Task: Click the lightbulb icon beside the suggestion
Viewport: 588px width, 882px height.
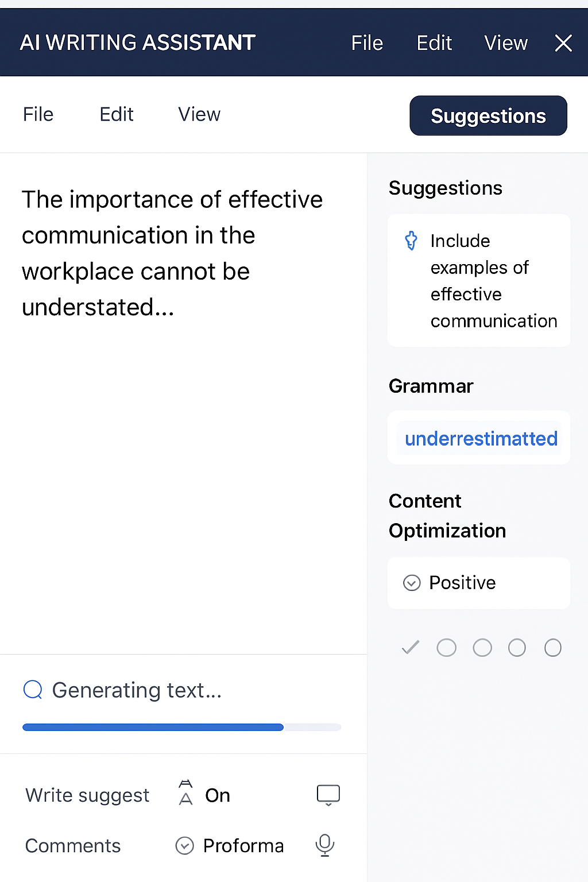Action: 411,241
